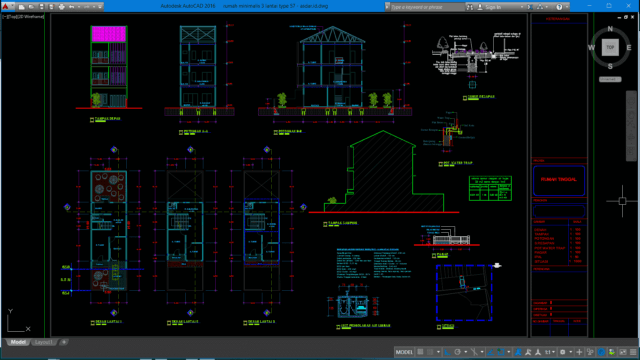Click W on the ViewCube compass
The height and width of the screenshot is (360, 640).
pos(591,48)
